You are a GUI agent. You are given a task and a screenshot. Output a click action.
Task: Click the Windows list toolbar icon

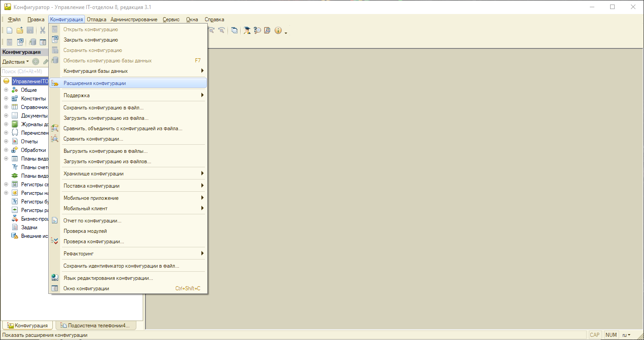(x=234, y=30)
